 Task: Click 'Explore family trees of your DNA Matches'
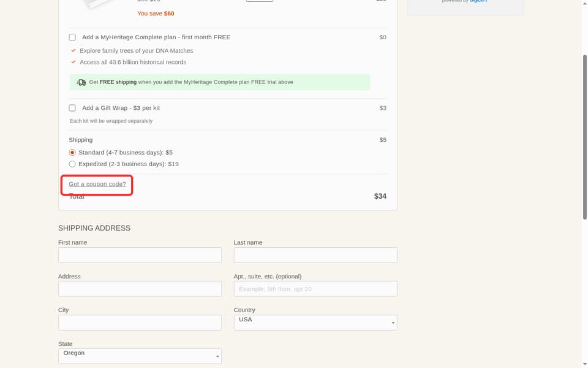pyautogui.click(x=136, y=51)
